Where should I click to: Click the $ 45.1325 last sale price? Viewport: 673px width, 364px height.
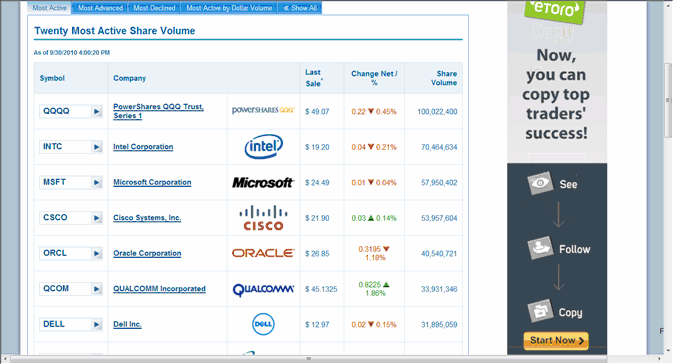click(321, 289)
